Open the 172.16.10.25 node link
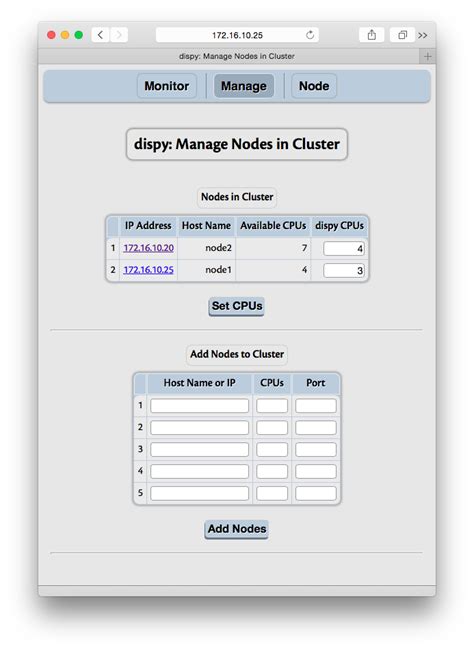This screenshot has width=474, height=651. point(149,270)
